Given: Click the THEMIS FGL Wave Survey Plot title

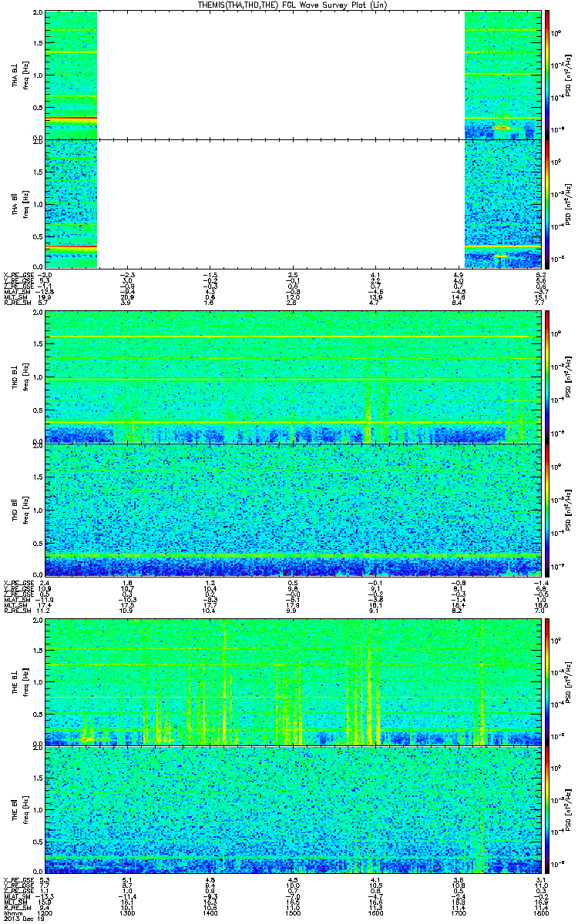Looking at the screenshot, I should (x=293, y=5).
